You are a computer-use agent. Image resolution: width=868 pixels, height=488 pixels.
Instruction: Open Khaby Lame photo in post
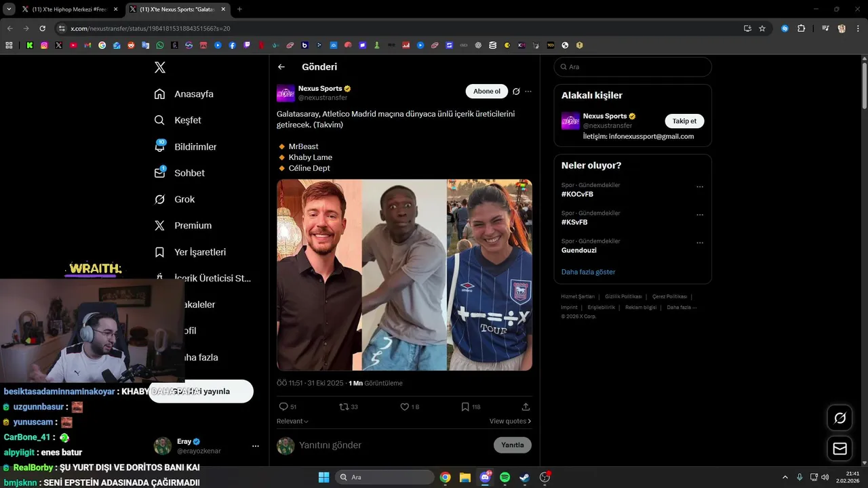coord(404,274)
